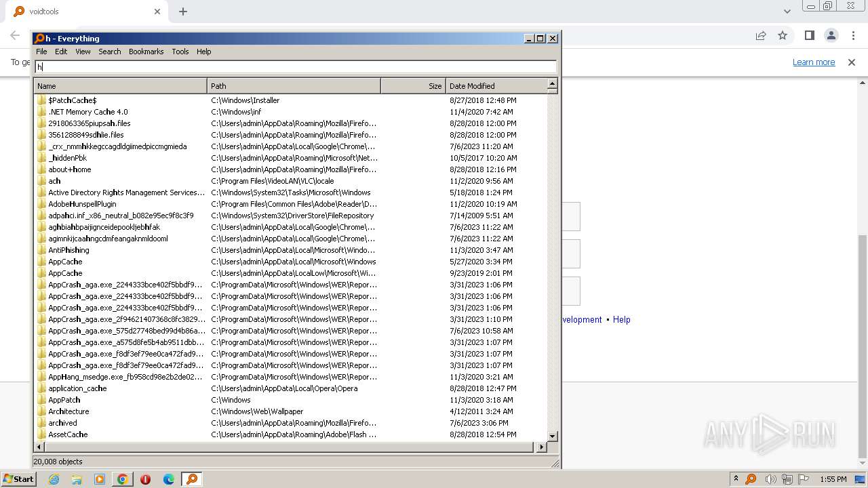Bookmark this page with star icon
868x488 pixels.
coord(783,36)
